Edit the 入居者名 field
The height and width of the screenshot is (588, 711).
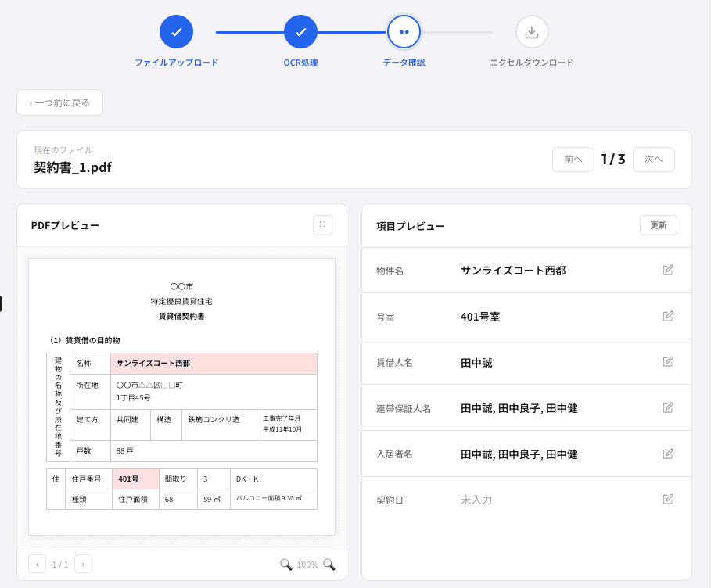tap(667, 453)
